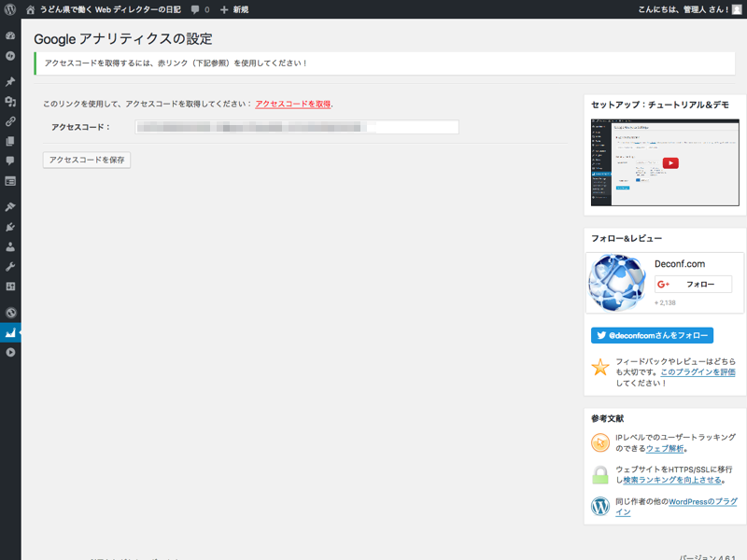Open Appearance via the brush icon
This screenshot has height=560, width=747.
point(10,206)
